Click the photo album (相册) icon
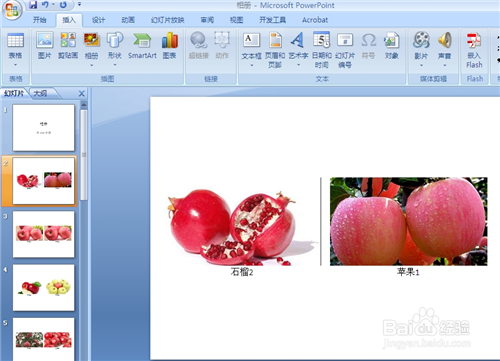 click(x=91, y=40)
